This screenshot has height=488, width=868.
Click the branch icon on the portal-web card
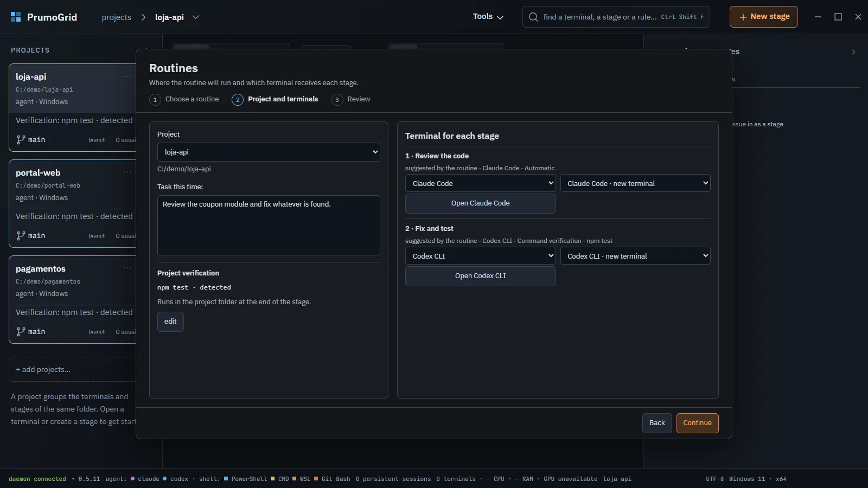coord(21,235)
